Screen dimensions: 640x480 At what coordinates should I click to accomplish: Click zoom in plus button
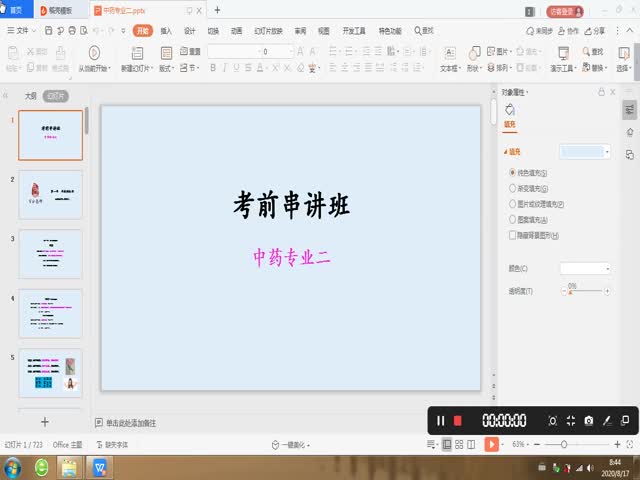pos(617,444)
